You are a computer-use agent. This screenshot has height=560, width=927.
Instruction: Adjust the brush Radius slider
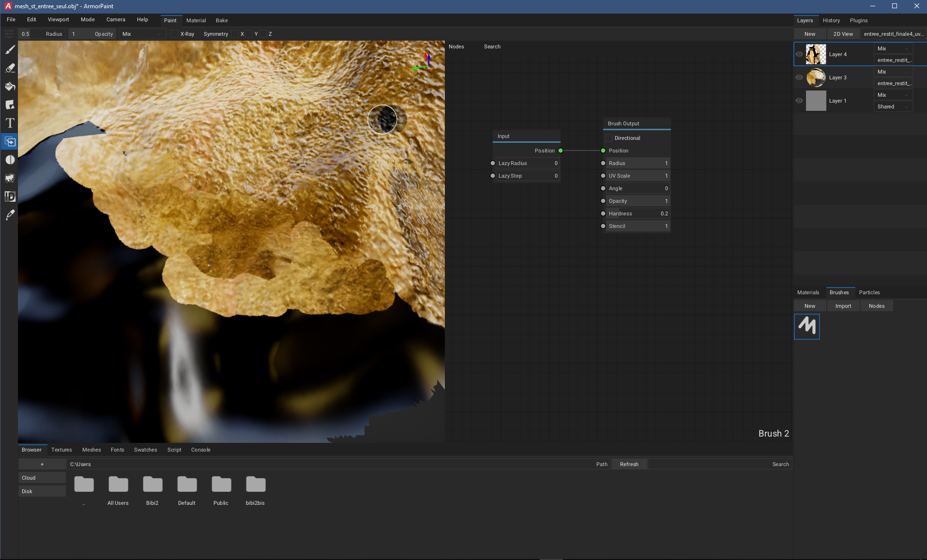(x=42, y=34)
